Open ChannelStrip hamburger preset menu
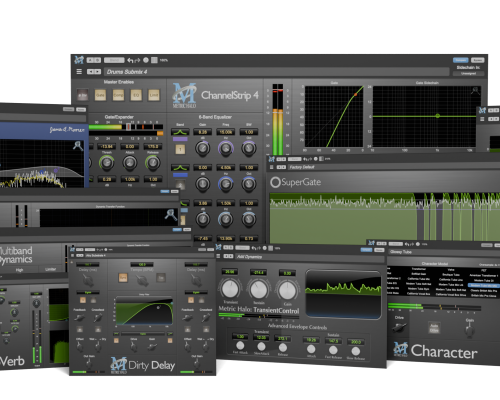This screenshot has width=500, height=400. coord(79,72)
